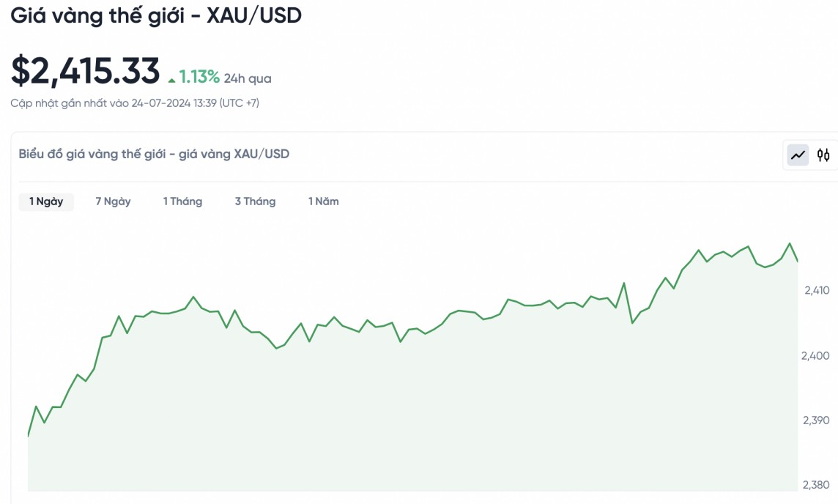
Task: Switch to line chart view icon
Action: coord(798,155)
